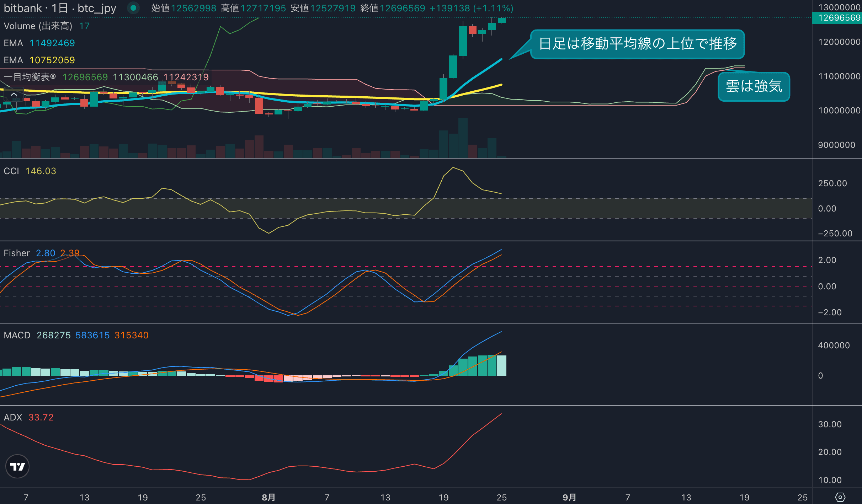862x504 pixels.
Task: Select the ADX indicator legend label
Action: [13, 417]
